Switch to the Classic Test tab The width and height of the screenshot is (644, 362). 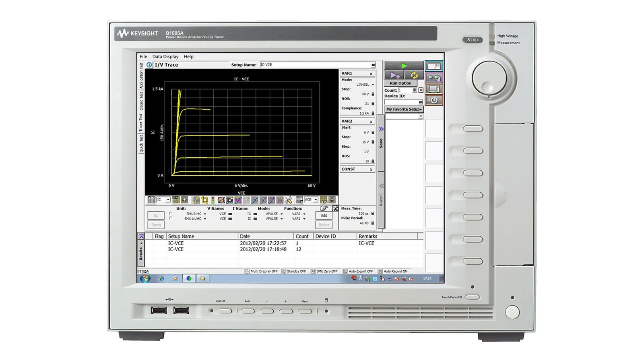click(141, 101)
